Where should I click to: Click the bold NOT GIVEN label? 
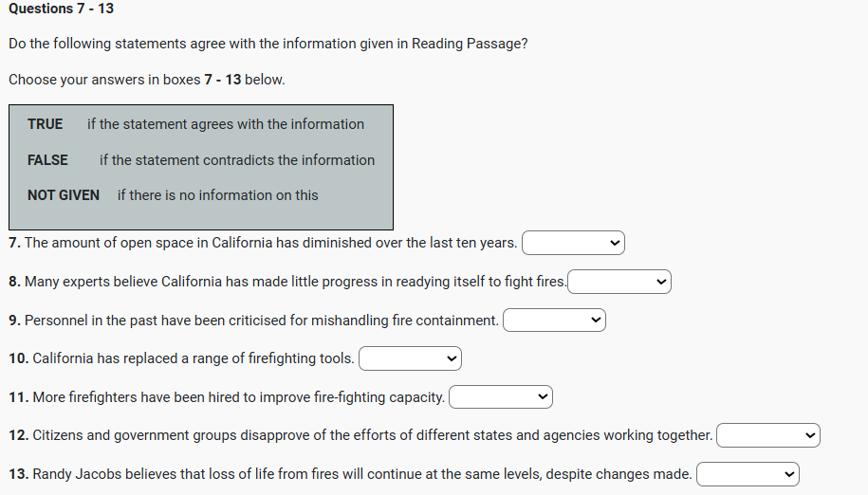64,195
